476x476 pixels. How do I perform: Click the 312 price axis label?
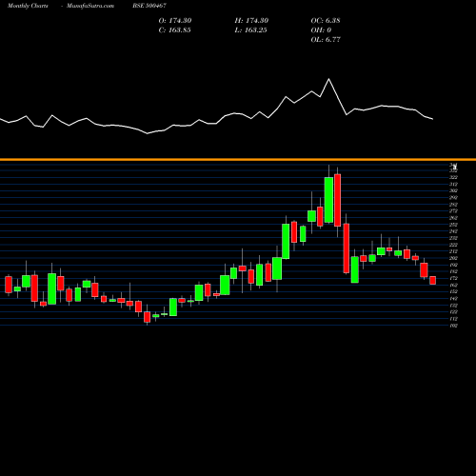coord(453,184)
